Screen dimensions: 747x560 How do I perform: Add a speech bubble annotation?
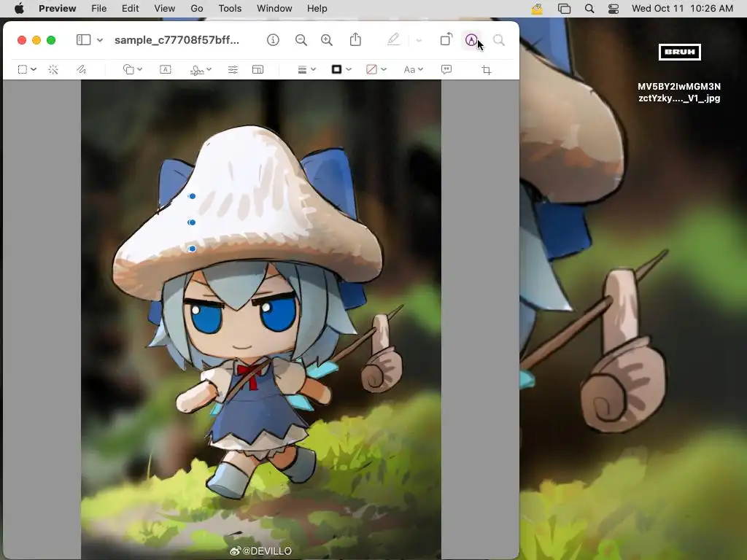tap(446, 69)
